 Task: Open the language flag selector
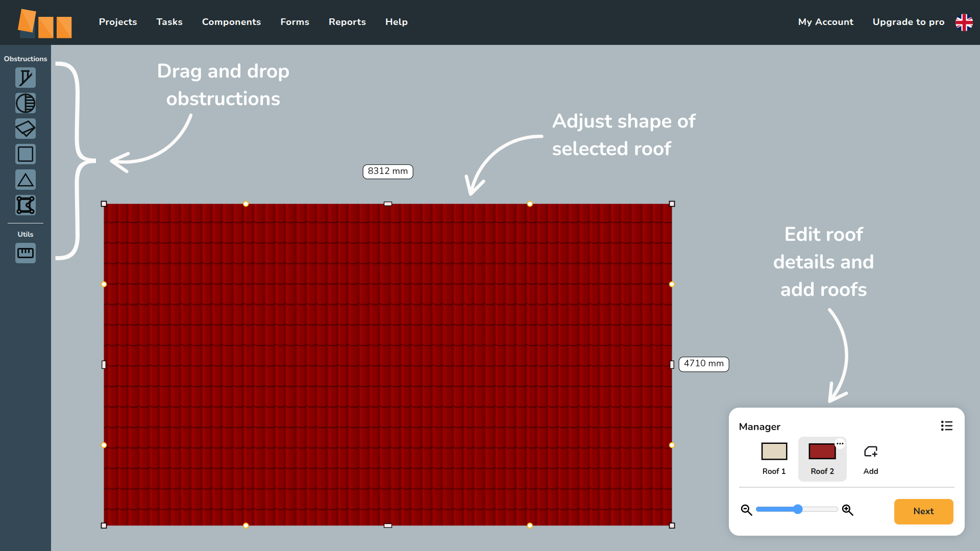click(x=964, y=22)
